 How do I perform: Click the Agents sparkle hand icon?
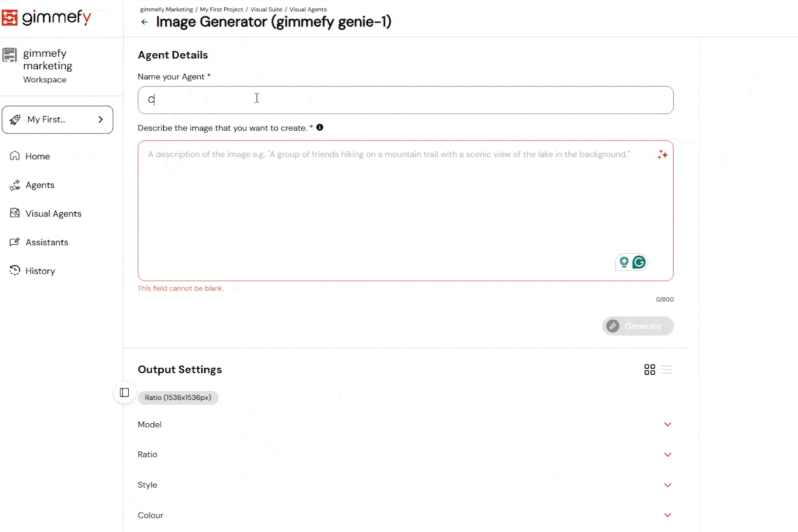[x=15, y=185]
